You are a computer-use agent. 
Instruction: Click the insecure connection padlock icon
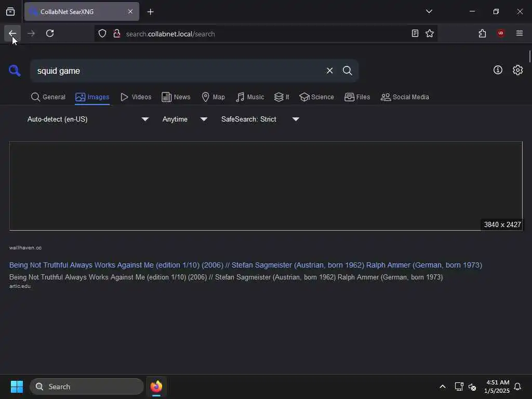[x=117, y=34]
